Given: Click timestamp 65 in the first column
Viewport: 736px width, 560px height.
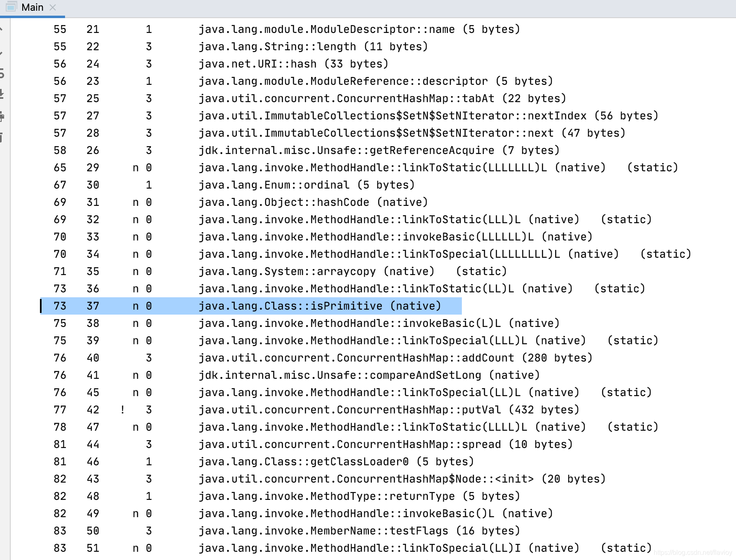Looking at the screenshot, I should (60, 168).
